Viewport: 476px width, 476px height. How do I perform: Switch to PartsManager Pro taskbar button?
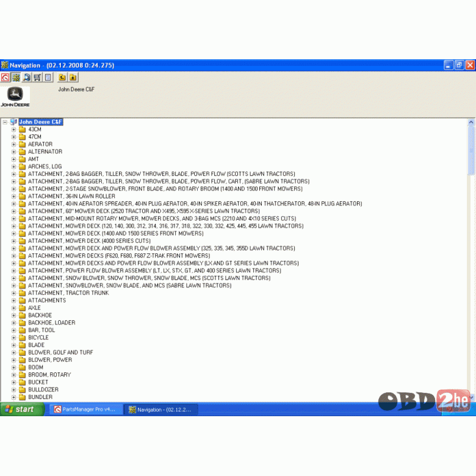point(86,409)
